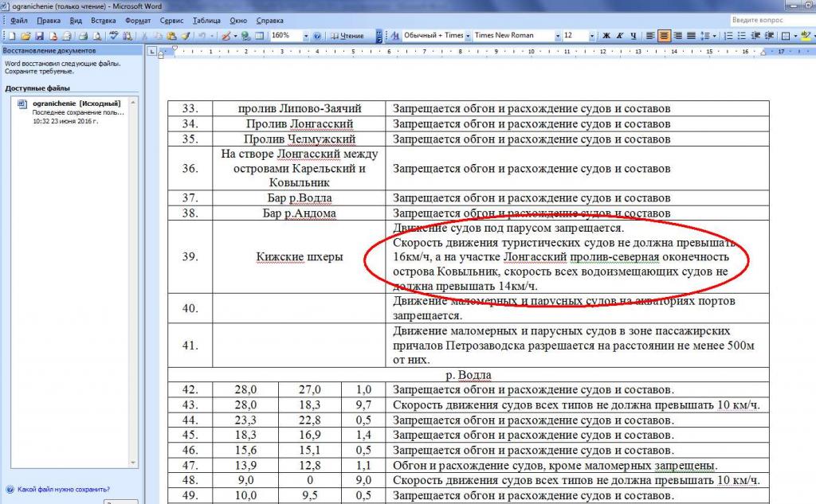Open the Times New Roman font dropdown
The width and height of the screenshot is (816, 504).
pos(556,36)
